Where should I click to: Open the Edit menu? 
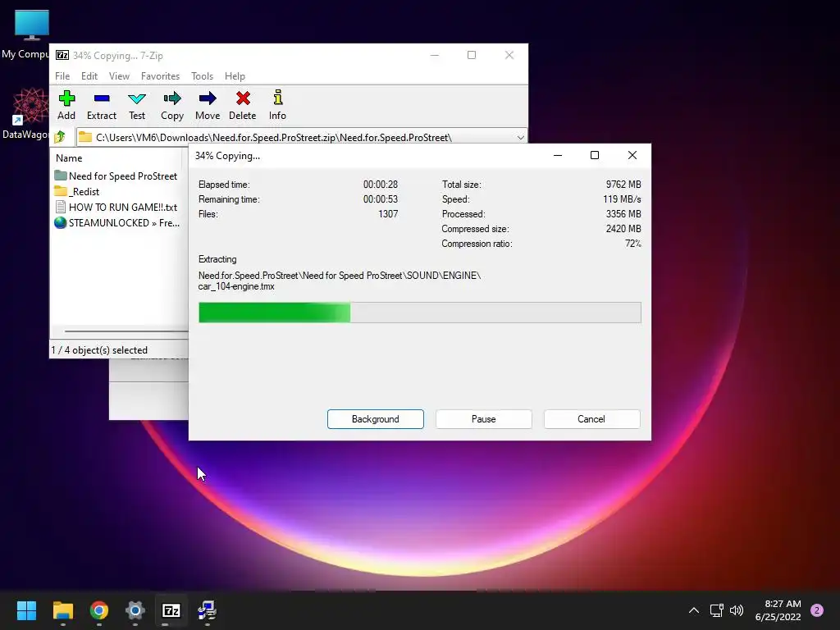(89, 76)
